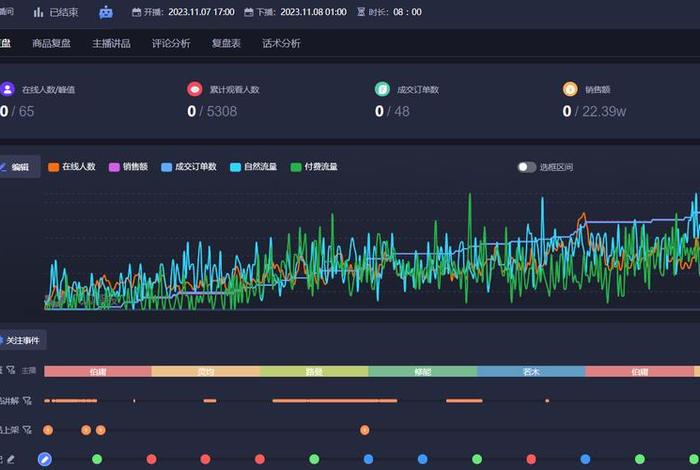Viewport: 700px width, 470px height.
Task: Click the 0 / 48 orders value
Action: click(392, 111)
